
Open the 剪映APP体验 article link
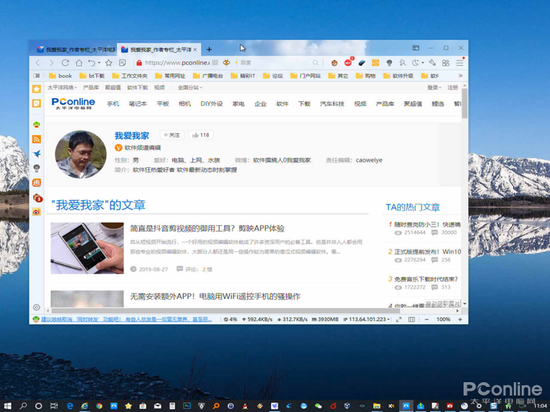click(x=207, y=228)
